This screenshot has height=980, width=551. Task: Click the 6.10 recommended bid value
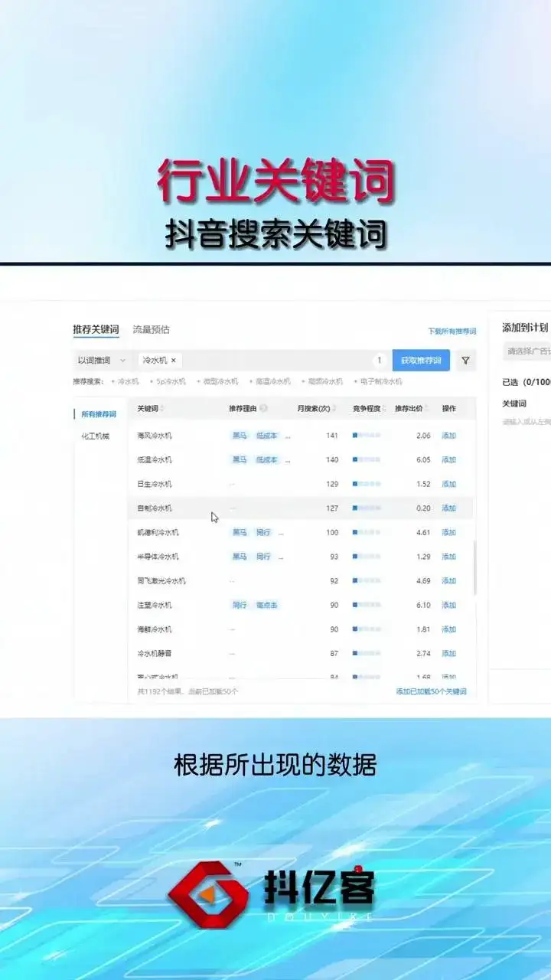click(x=423, y=605)
